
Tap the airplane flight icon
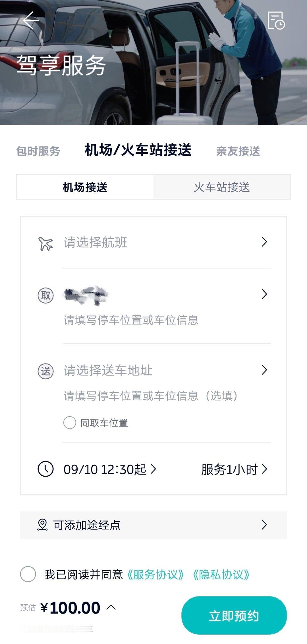[45, 243]
